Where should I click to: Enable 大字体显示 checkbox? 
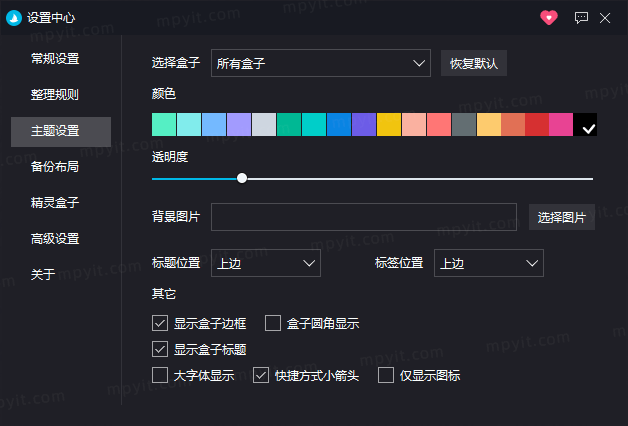tap(160, 375)
